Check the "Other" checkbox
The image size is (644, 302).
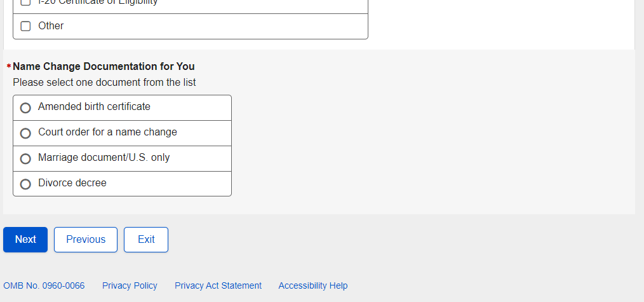pyautogui.click(x=26, y=26)
